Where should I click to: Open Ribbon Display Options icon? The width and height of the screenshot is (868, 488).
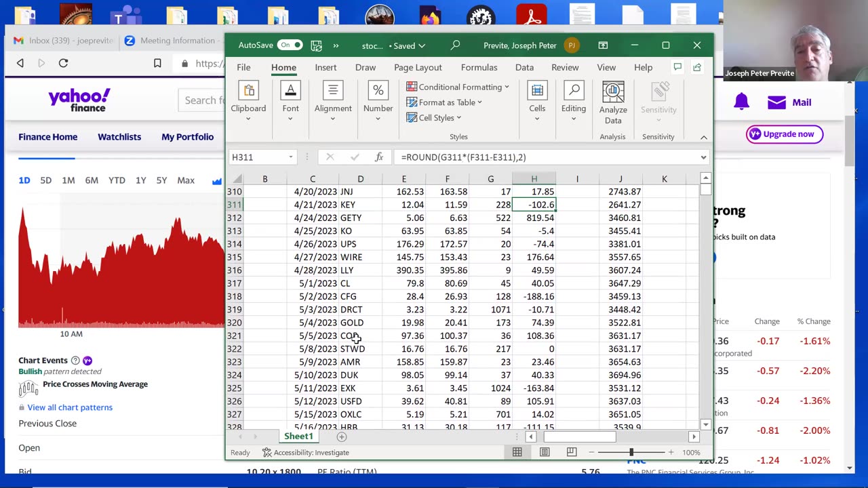pos(603,45)
